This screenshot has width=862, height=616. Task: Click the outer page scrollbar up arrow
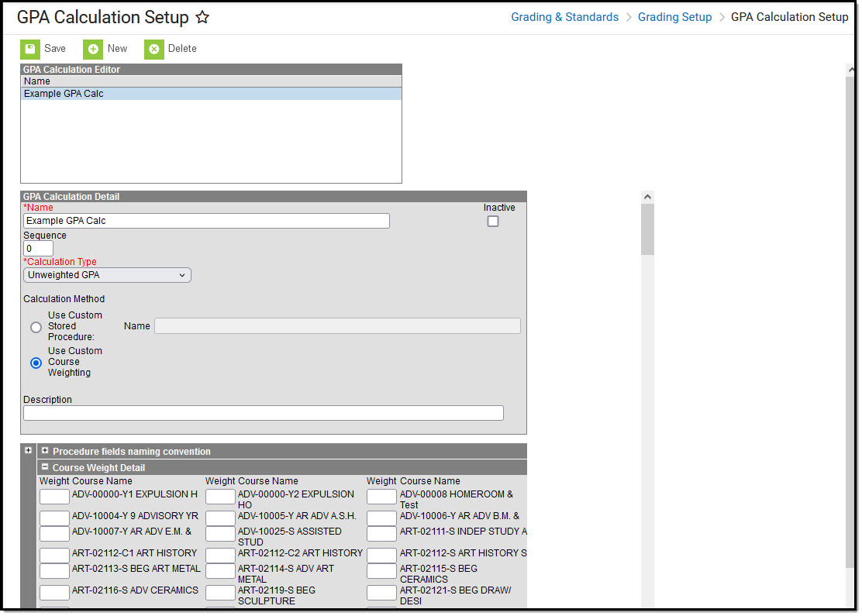(x=851, y=69)
